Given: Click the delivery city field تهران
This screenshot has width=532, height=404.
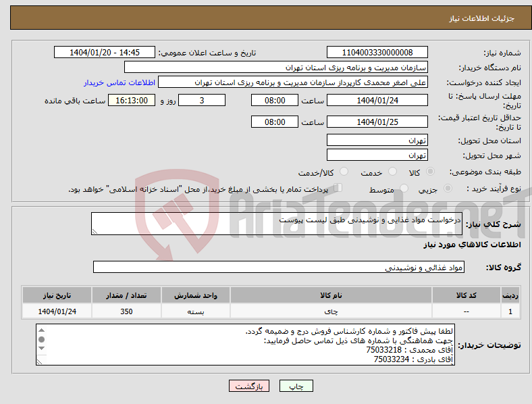Looking at the screenshot, I should coord(377,155).
